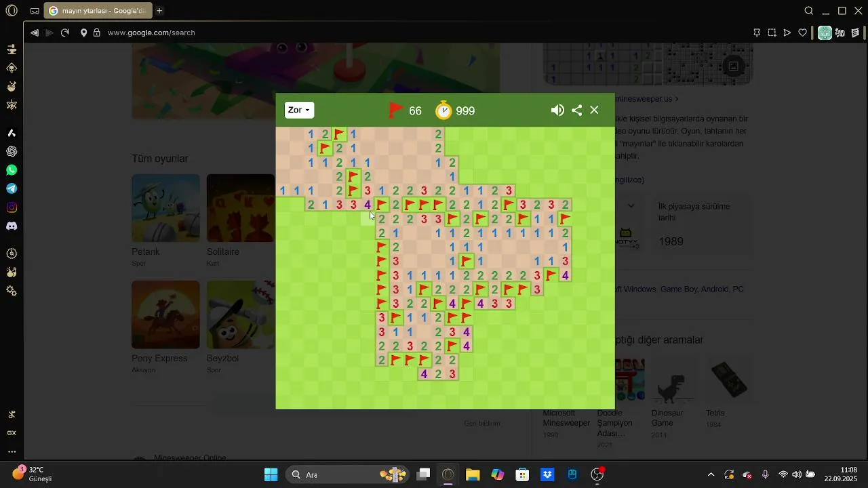868x488 pixels.
Task: Bookmark page with the heart icon
Action: click(x=802, y=33)
